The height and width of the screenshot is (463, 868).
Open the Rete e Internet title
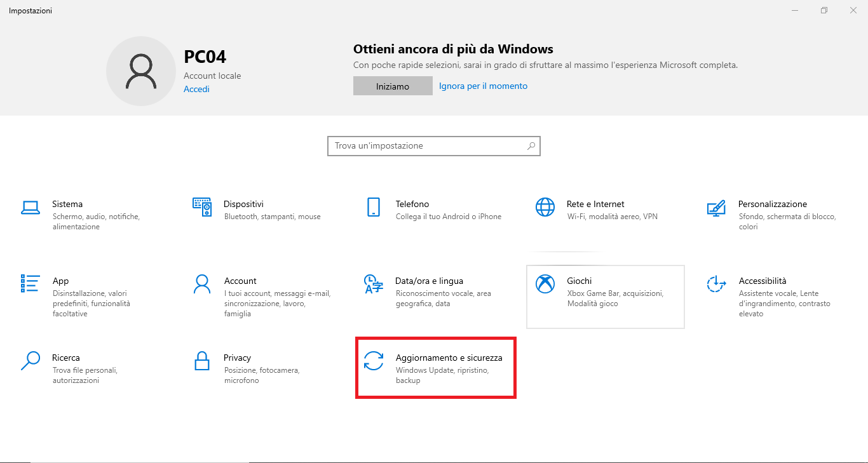coord(595,204)
